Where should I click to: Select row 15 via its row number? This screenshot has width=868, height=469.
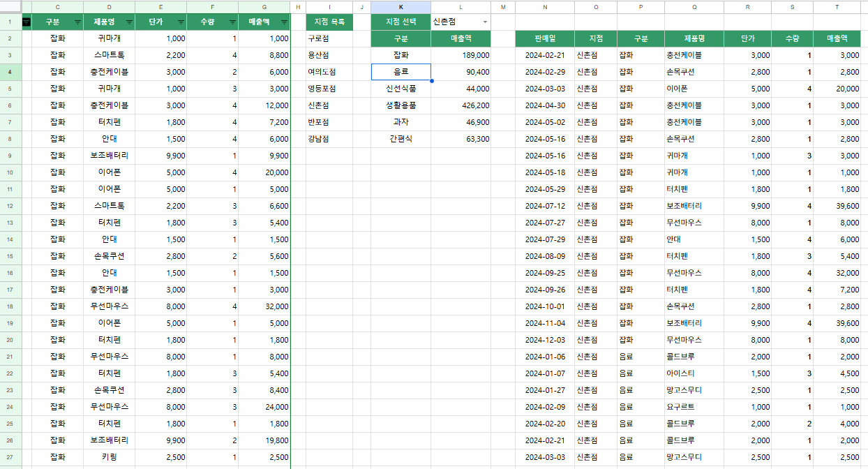10,256
